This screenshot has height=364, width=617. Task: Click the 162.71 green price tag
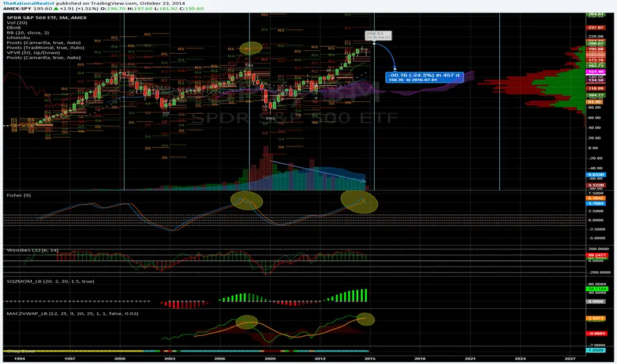pos(596,66)
